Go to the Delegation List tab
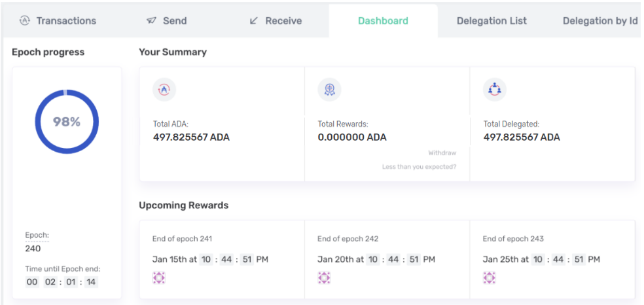Screen dimensions: 644x305 click(x=492, y=20)
